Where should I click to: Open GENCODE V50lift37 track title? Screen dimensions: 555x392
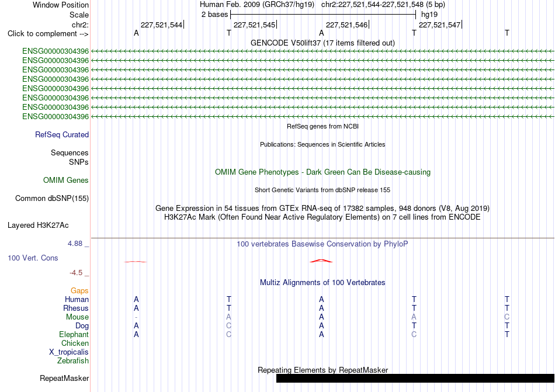pos(322,43)
